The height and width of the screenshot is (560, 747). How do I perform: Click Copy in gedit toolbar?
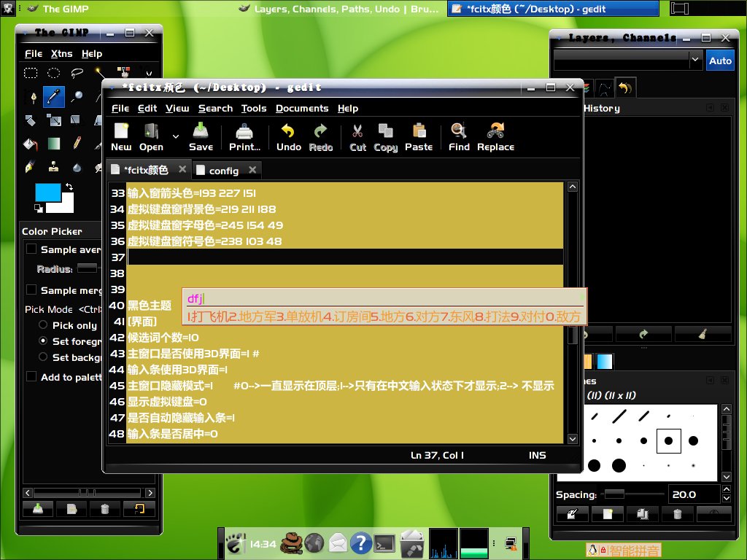385,137
